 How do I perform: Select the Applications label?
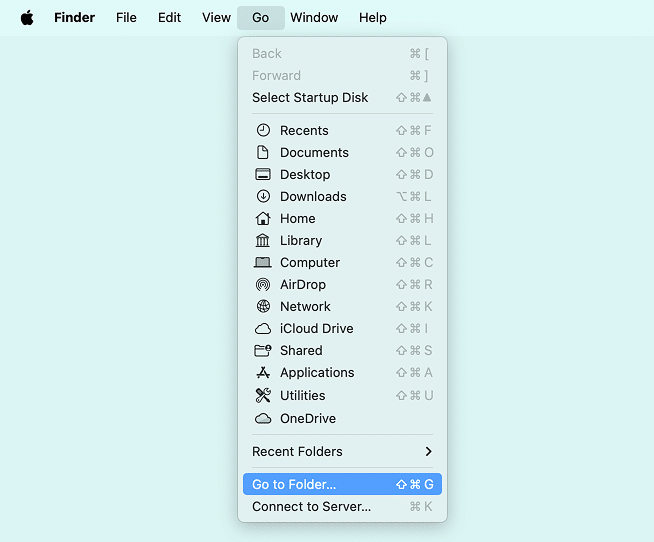tap(317, 373)
